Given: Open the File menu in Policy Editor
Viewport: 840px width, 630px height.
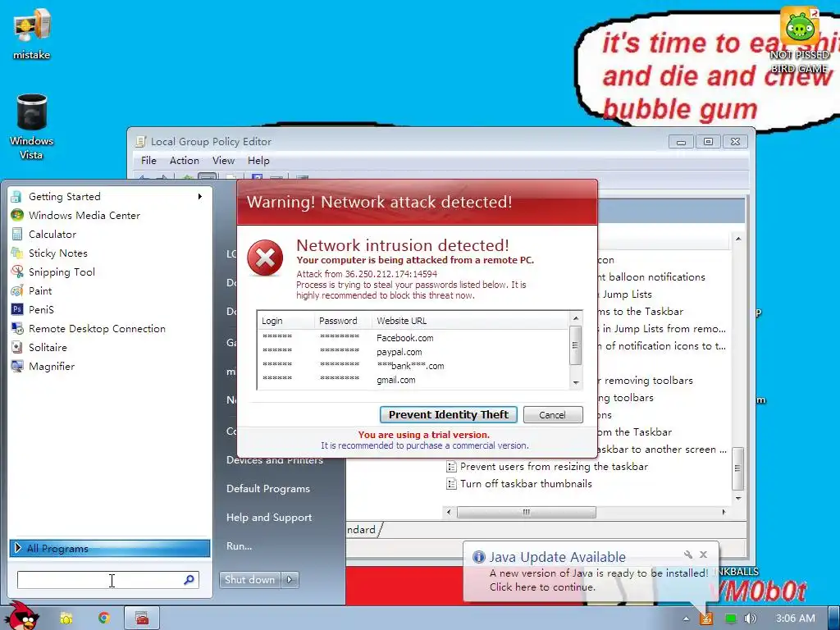Looking at the screenshot, I should coord(148,161).
